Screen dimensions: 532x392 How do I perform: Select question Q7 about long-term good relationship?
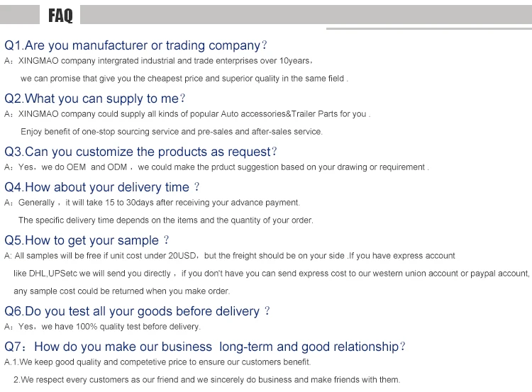point(205,347)
